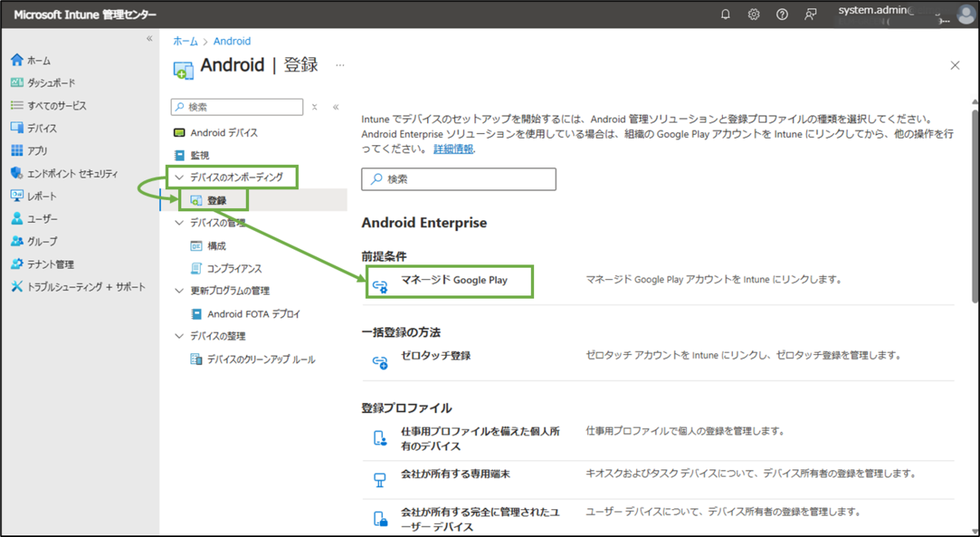Select the エンドポイント セキュリティ navigation label
The image size is (980, 537).
(73, 173)
